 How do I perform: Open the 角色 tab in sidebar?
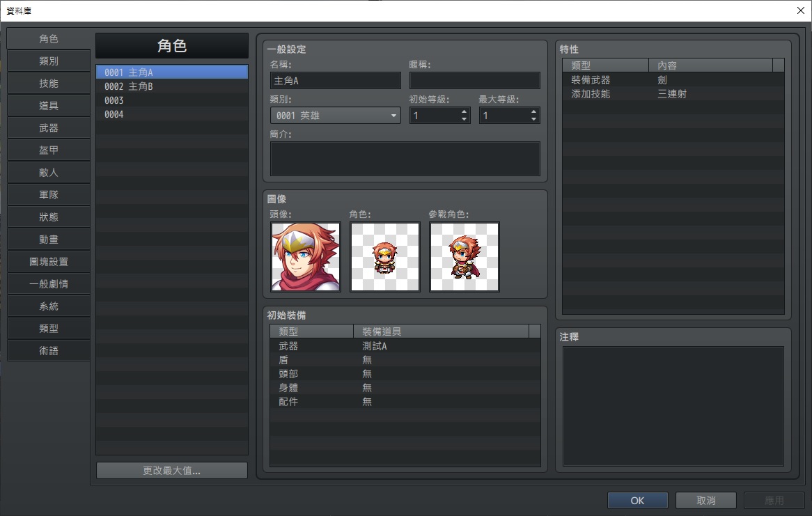tap(49, 39)
